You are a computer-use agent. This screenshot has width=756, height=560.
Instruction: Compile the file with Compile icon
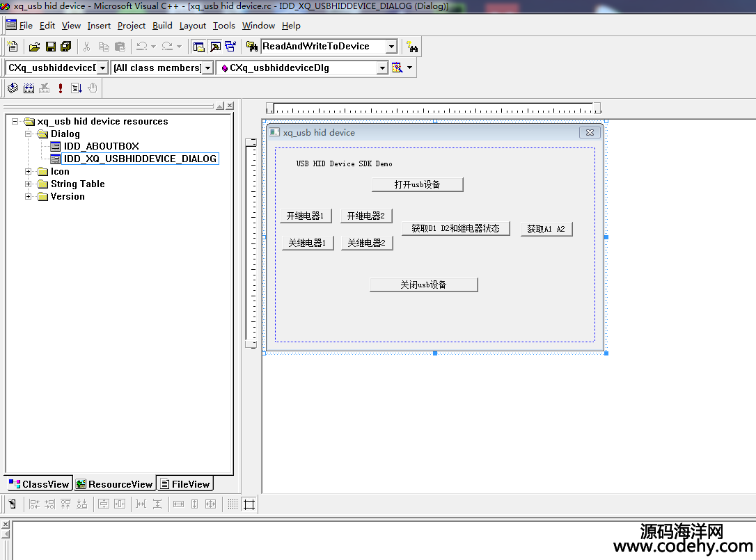13,88
